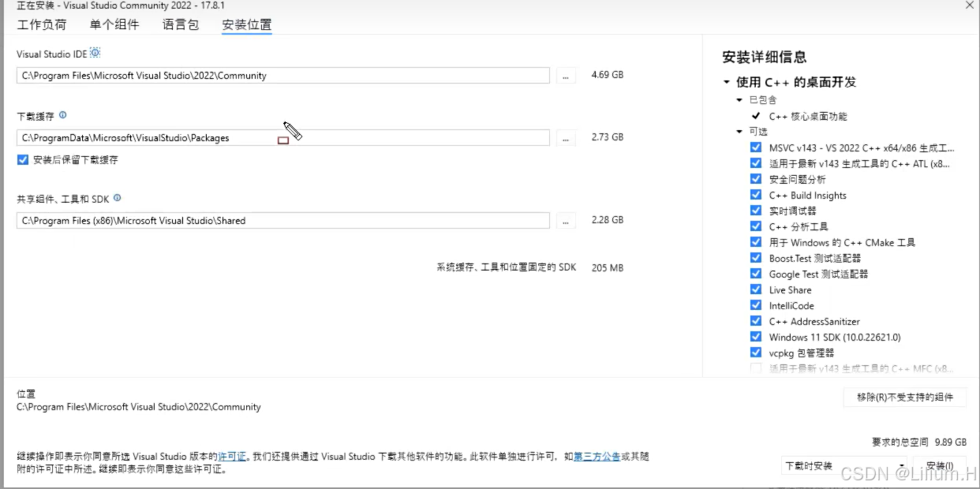Uncheck 用于 Windows 的 C++ CMake 工具
Image resolution: width=980 pixels, height=489 pixels.
(756, 242)
